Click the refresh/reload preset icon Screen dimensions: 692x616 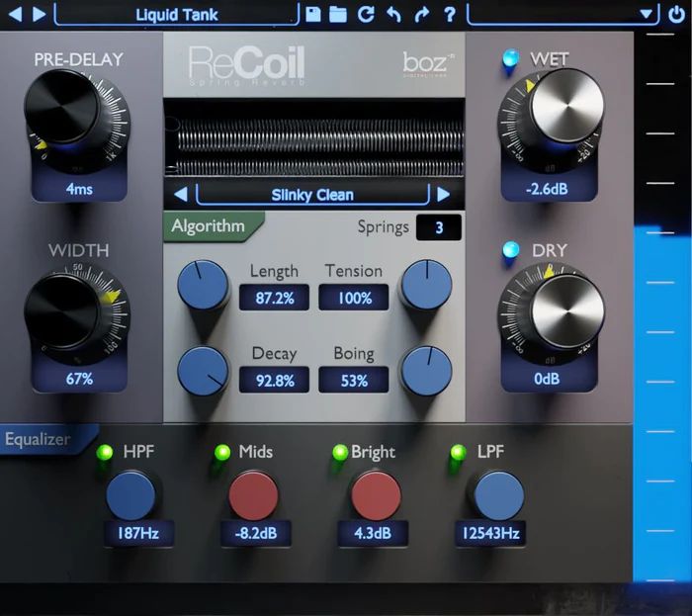[367, 14]
